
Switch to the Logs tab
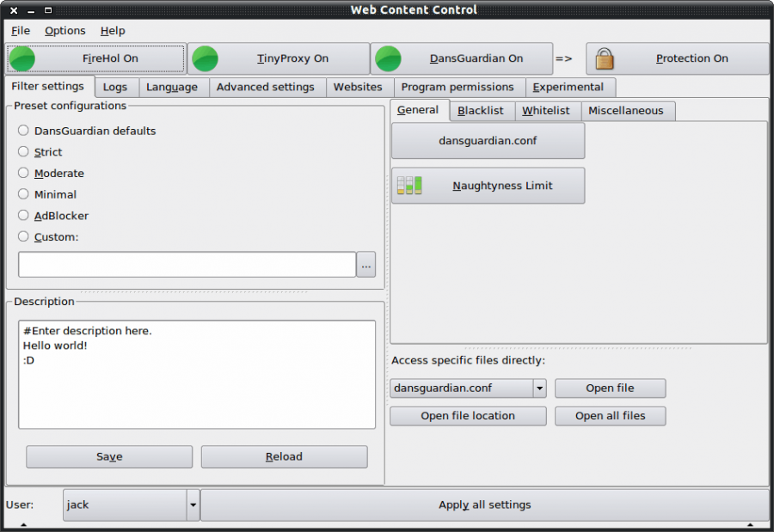[x=115, y=87]
